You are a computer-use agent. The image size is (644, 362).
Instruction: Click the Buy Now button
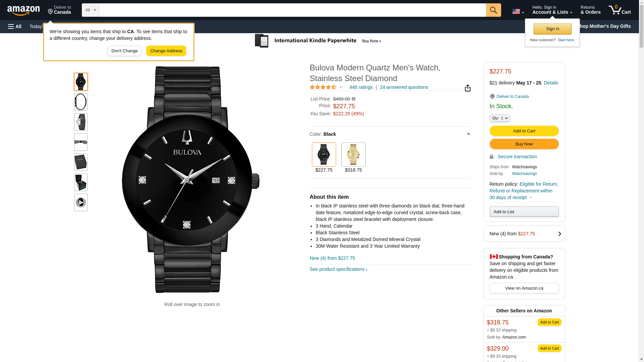[524, 144]
